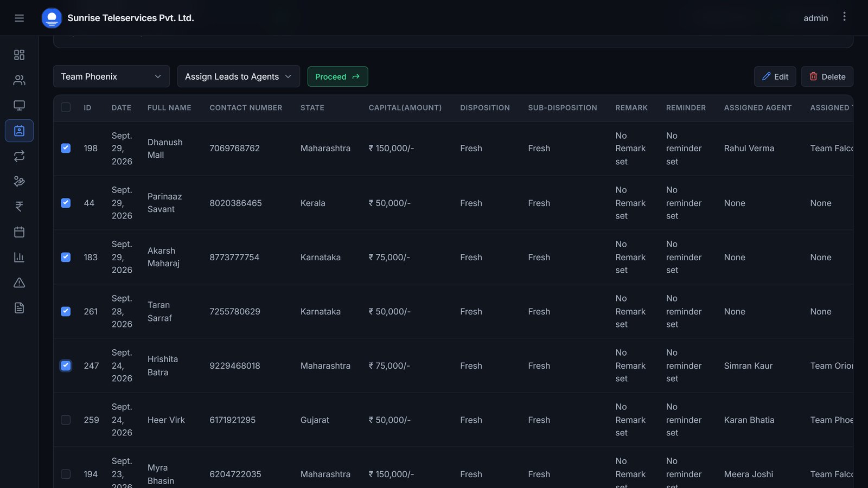The width and height of the screenshot is (868, 488).
Task: Open the warning triangle alerts icon
Action: [19, 282]
